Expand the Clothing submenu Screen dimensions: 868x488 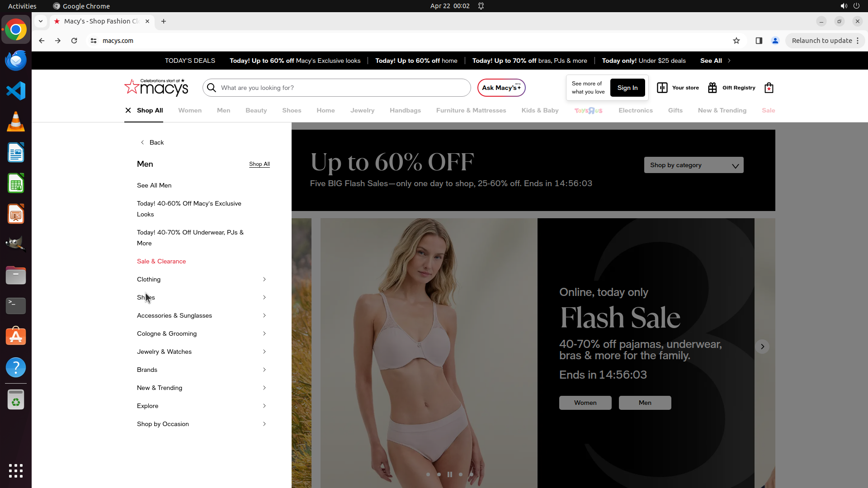pos(264,279)
